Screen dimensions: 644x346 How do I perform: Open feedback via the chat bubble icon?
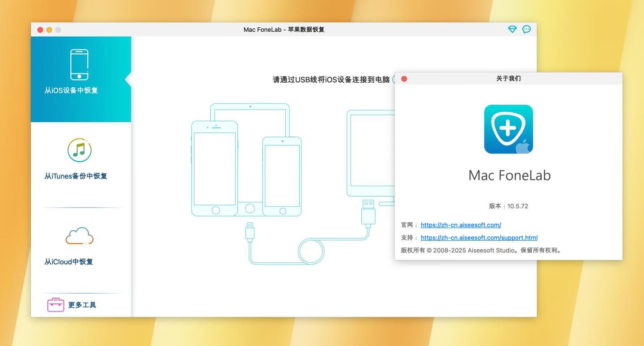[527, 30]
